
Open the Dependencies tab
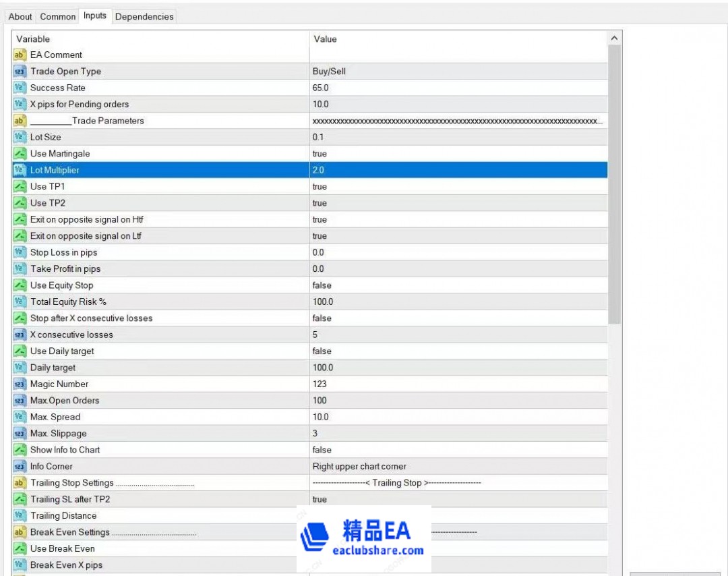(x=144, y=17)
